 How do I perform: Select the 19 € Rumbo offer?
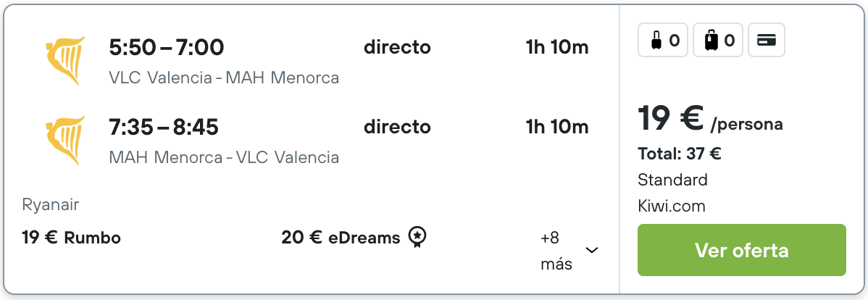pos(72,238)
